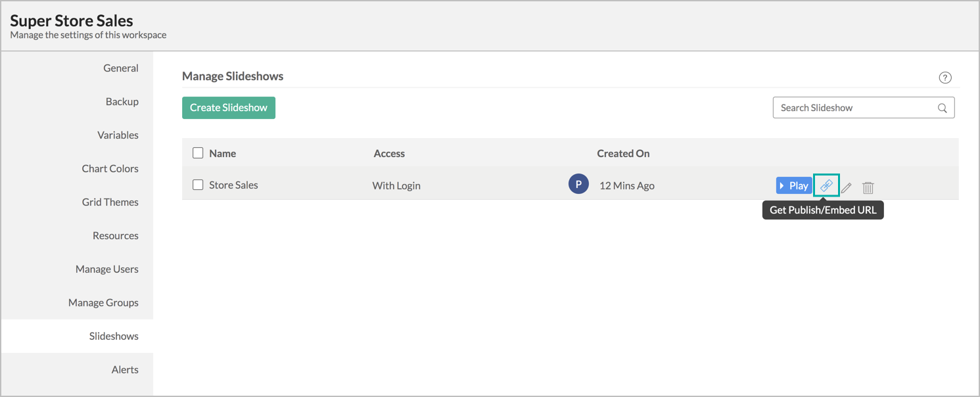Switch to the Backup tab
The image size is (980, 397).
(122, 102)
